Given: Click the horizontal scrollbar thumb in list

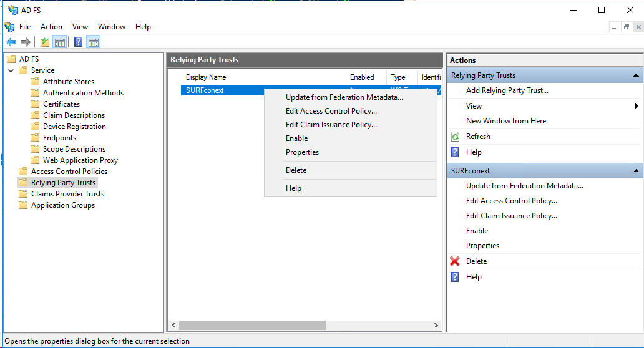Looking at the screenshot, I should (x=252, y=325).
